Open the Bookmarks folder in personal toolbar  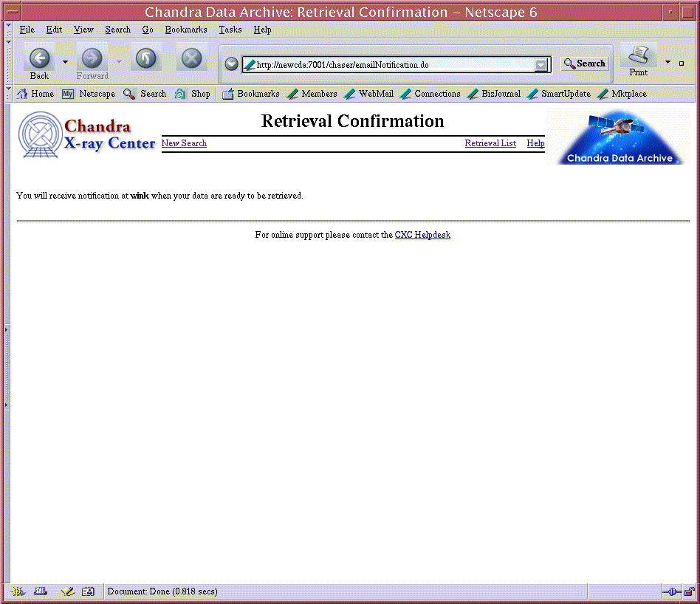[251, 94]
